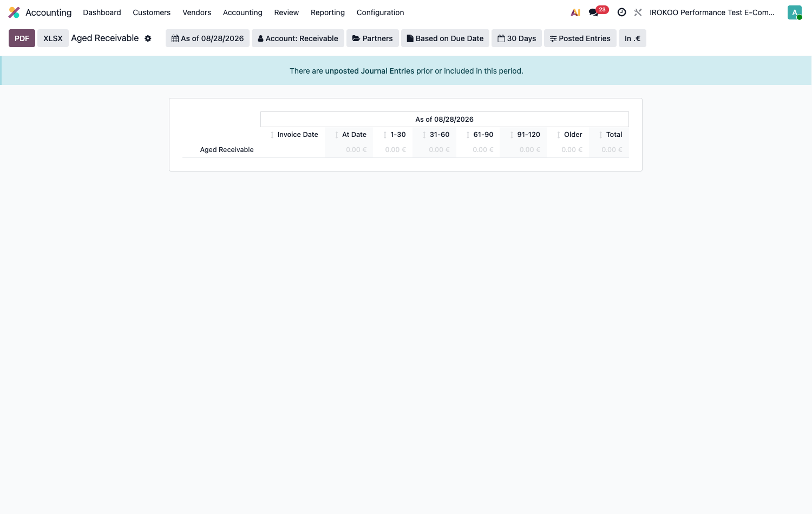Screen dimensions: 812x514
Task: Open the unposted Journal Entries link
Action: (x=370, y=71)
